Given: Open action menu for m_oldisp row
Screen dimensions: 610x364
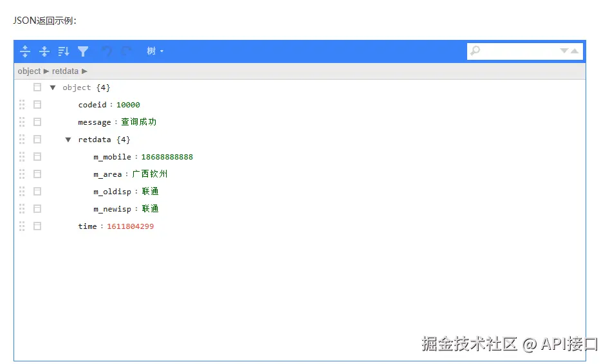Looking at the screenshot, I should 37,192.
